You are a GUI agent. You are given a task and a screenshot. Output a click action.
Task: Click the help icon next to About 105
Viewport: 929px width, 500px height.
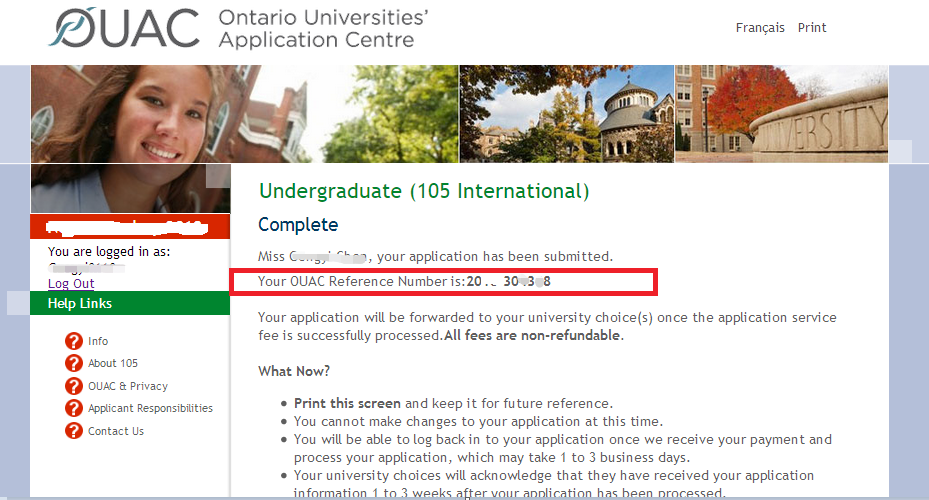(73, 363)
